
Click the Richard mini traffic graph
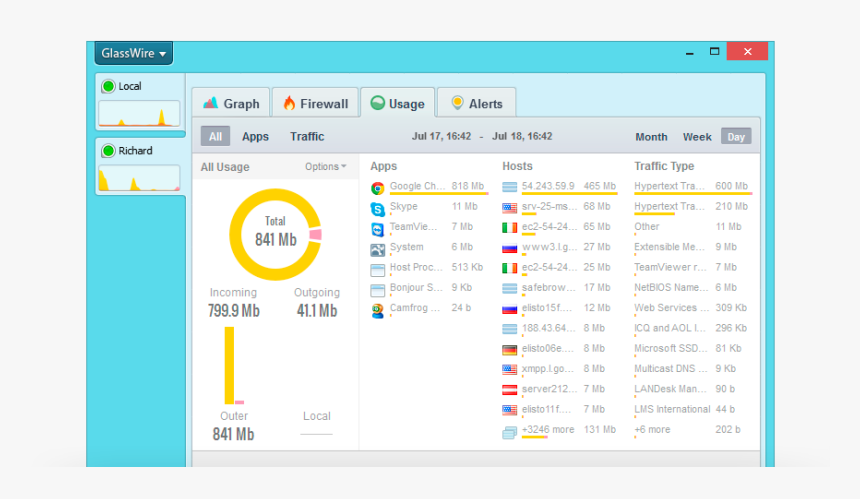coord(139,178)
